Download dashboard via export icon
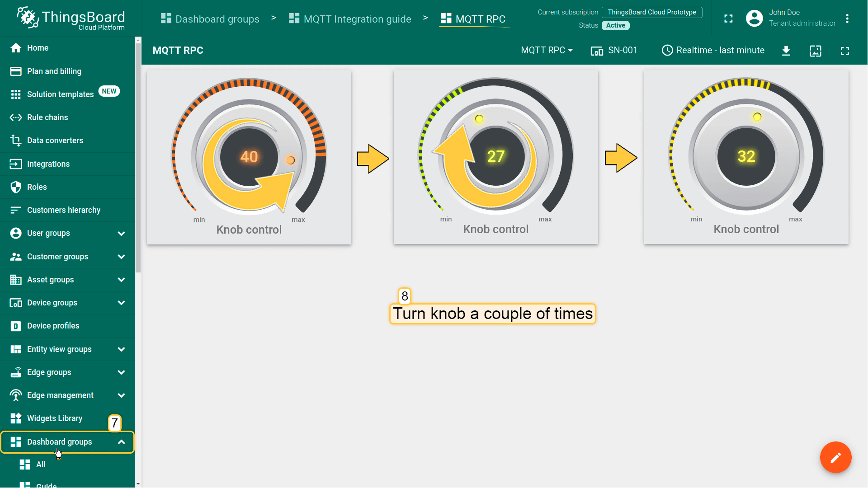The width and height of the screenshot is (868, 488). click(x=786, y=51)
